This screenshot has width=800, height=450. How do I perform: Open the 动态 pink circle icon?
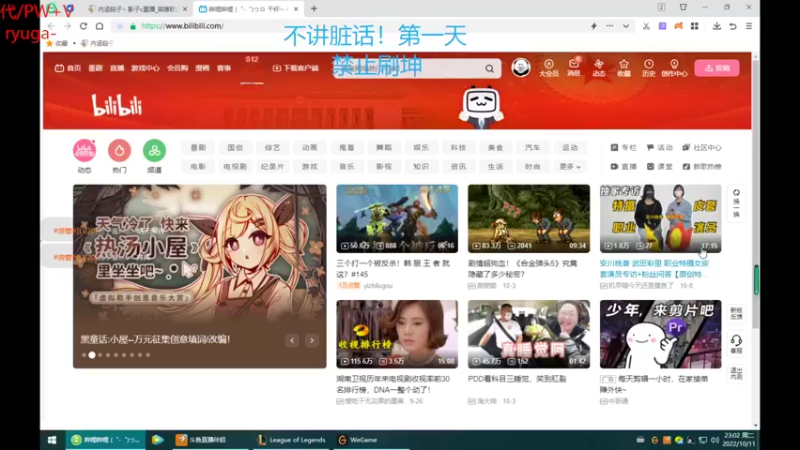[85, 151]
